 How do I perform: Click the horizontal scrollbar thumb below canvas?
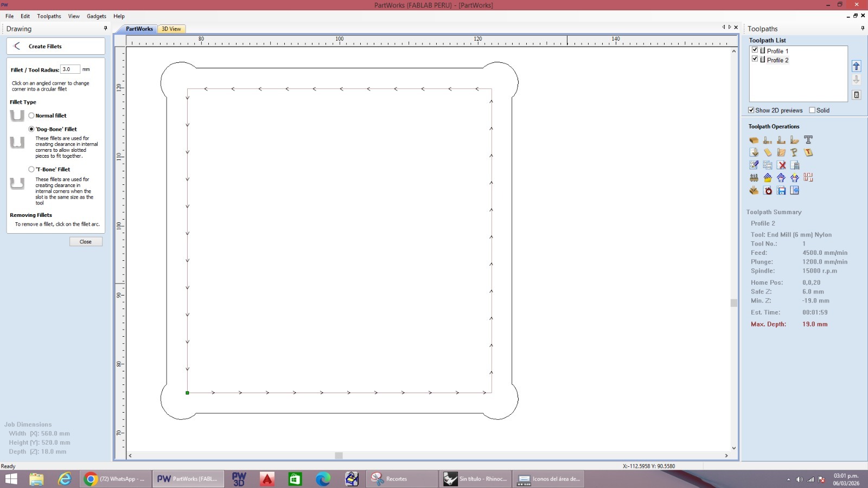[x=339, y=455]
